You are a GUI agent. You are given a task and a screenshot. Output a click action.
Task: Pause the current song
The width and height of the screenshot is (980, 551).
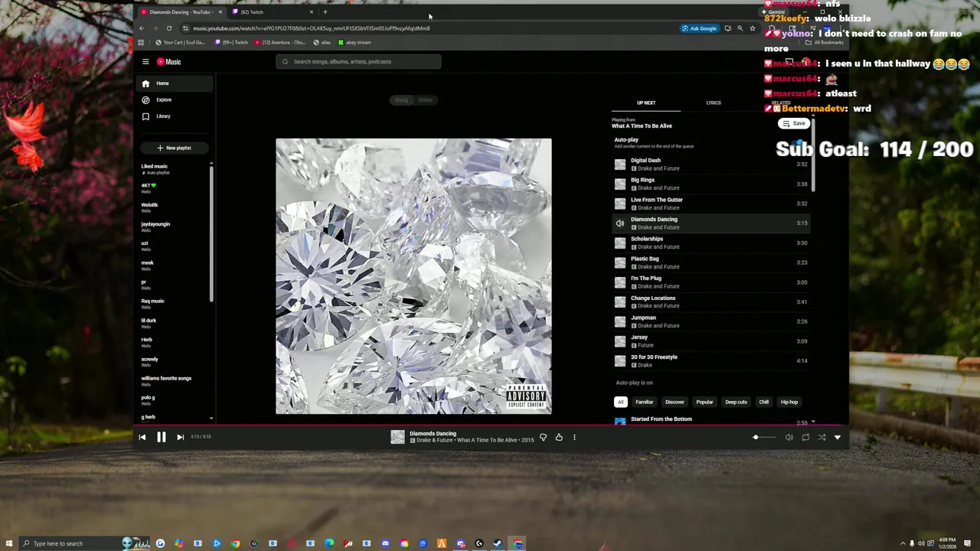tap(162, 437)
